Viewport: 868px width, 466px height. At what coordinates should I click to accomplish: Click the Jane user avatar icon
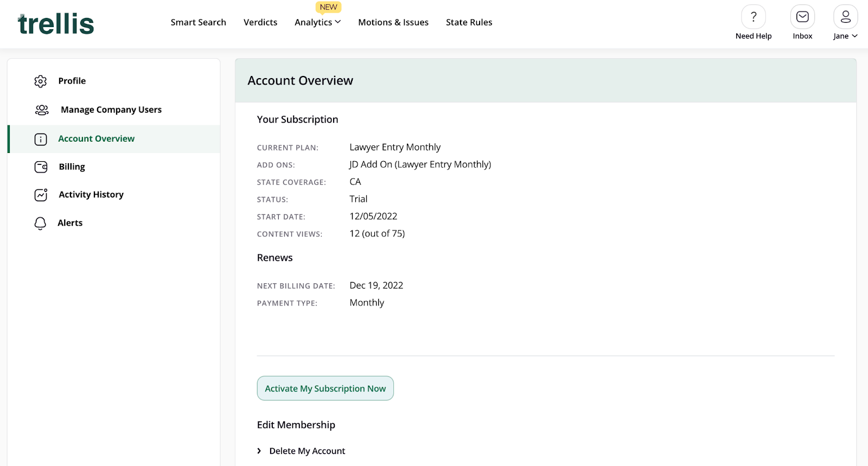click(845, 17)
